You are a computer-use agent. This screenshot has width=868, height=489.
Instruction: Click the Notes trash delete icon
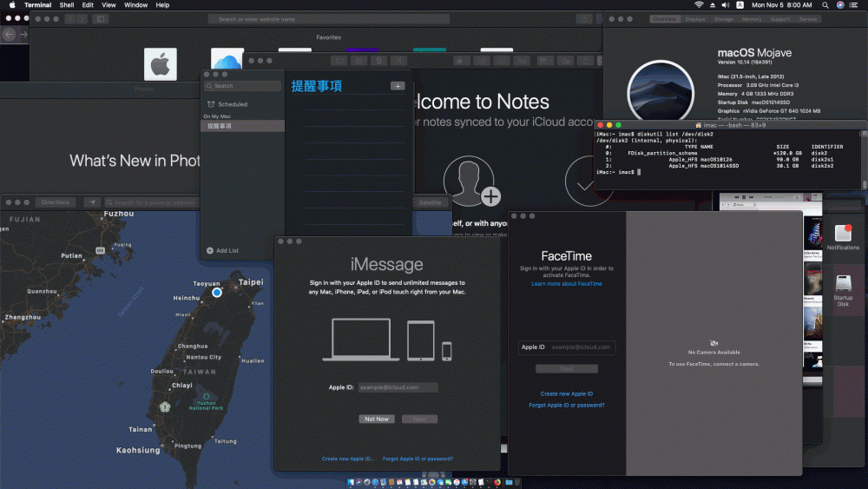(x=378, y=61)
